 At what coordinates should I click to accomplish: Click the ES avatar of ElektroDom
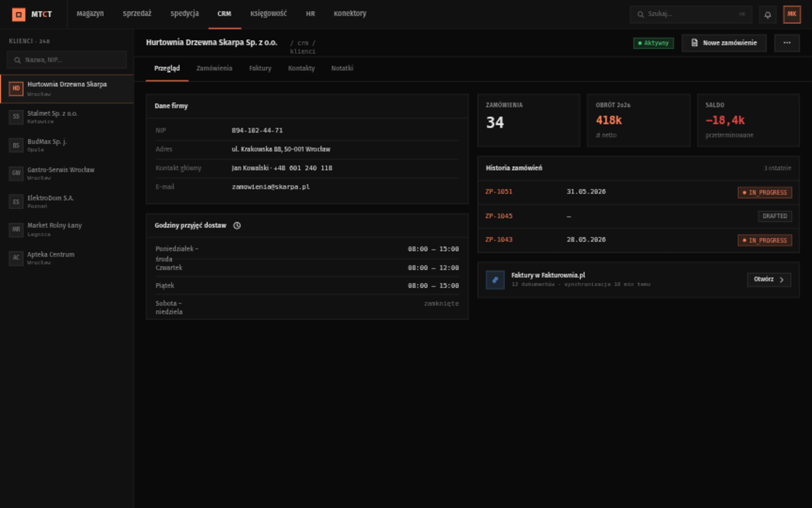tap(16, 202)
